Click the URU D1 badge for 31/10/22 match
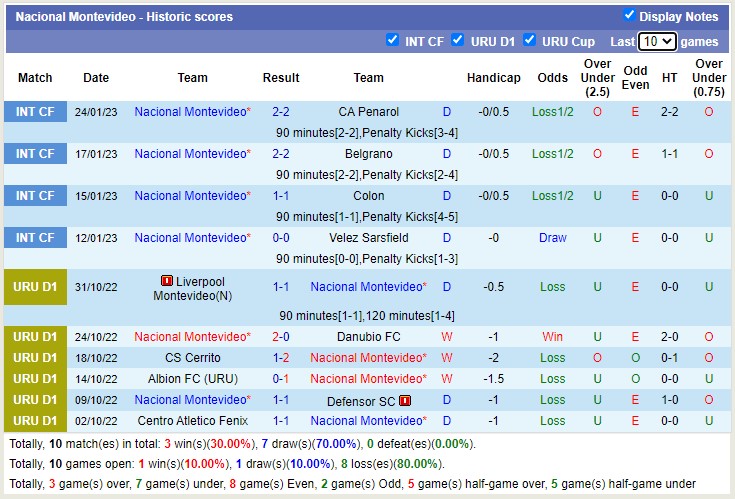735x499 pixels. point(35,287)
